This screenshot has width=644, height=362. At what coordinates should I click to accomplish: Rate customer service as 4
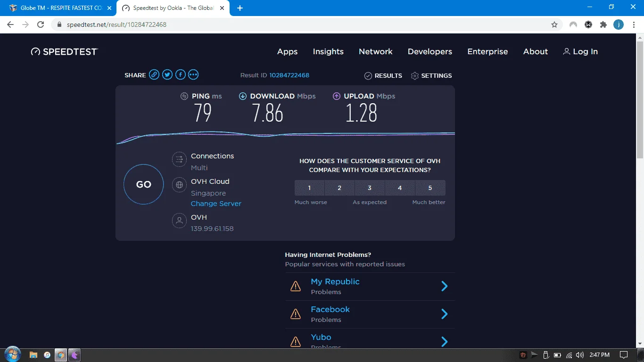coord(400,188)
